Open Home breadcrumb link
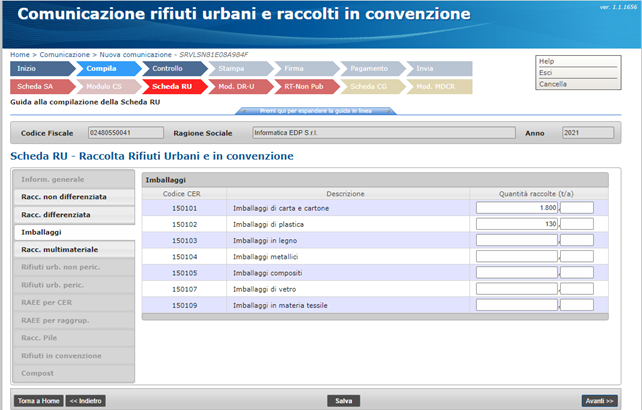The height and width of the screenshot is (410, 642). pyautogui.click(x=19, y=53)
